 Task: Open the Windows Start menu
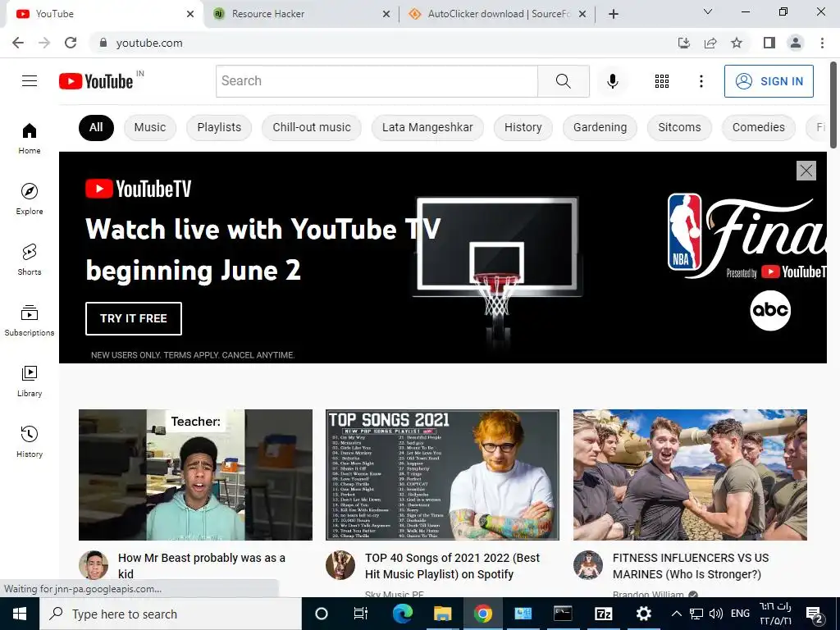20,614
